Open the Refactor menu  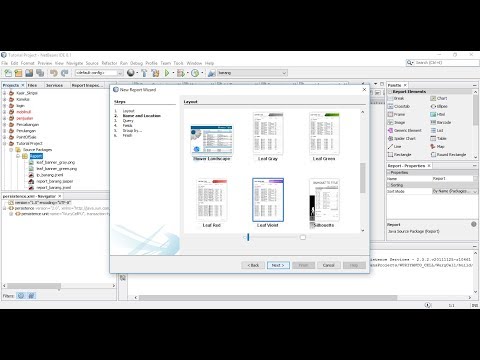point(109,63)
